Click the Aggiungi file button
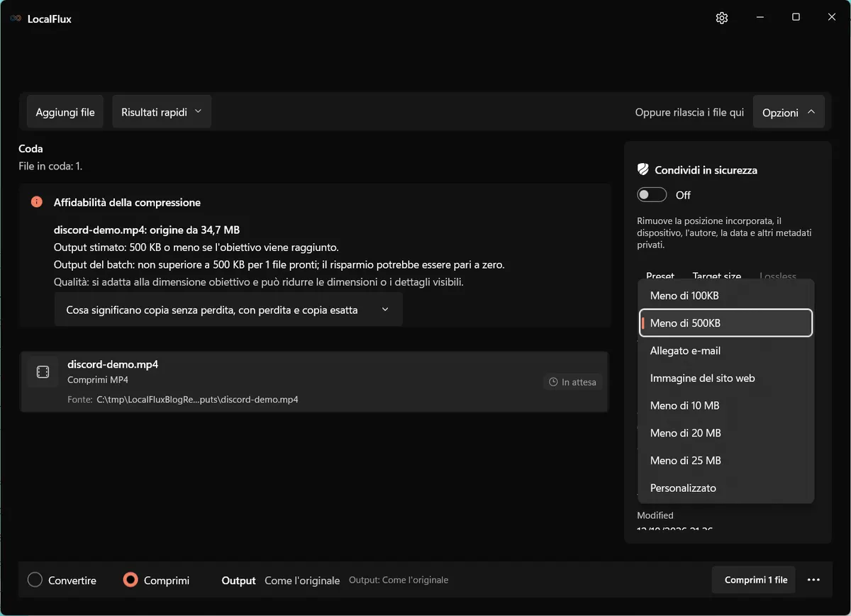 click(x=65, y=112)
